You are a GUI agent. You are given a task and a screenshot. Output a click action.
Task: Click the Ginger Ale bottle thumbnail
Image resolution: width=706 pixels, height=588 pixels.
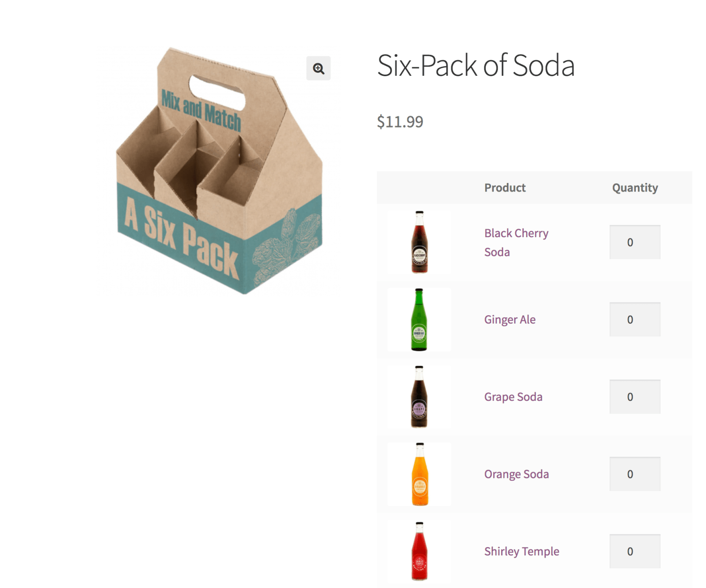click(419, 319)
